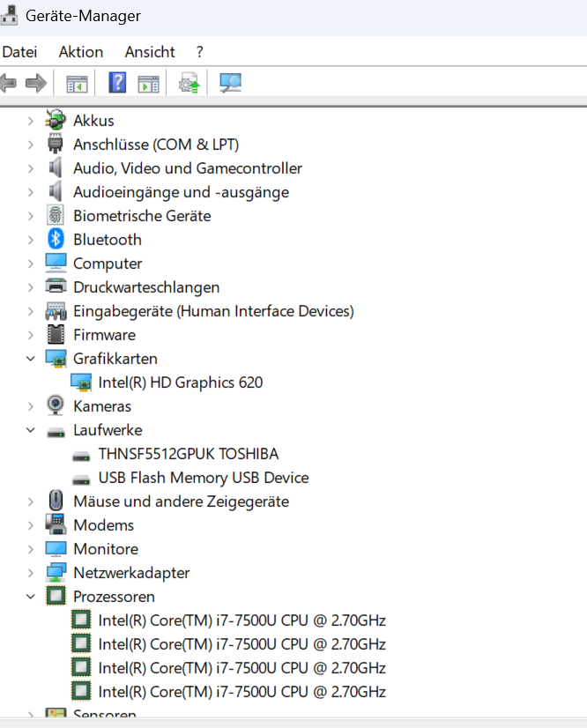This screenshot has width=587, height=728.
Task: Click the mouse icon beside Mäuse
Action: pos(56,501)
